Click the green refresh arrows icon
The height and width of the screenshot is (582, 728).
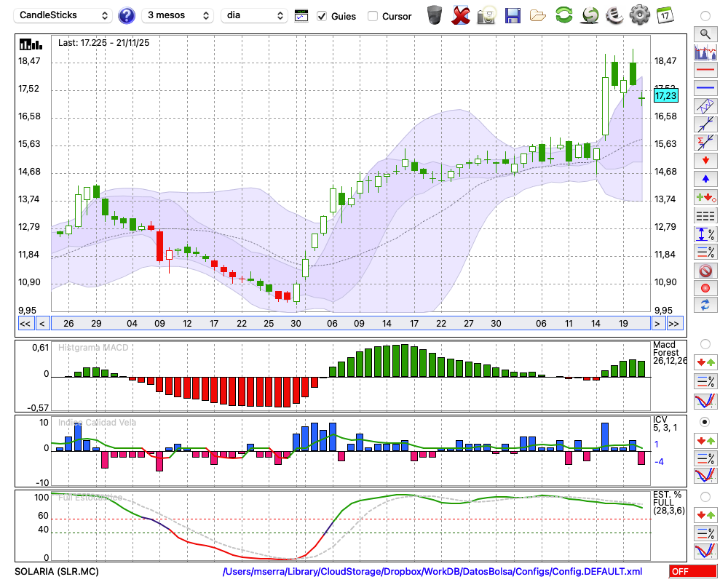(x=563, y=15)
